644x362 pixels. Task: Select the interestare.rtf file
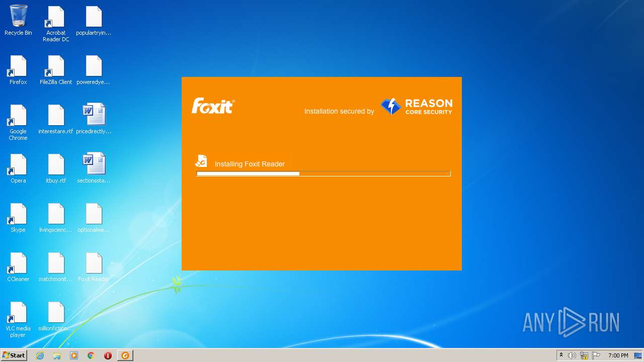coord(56,119)
